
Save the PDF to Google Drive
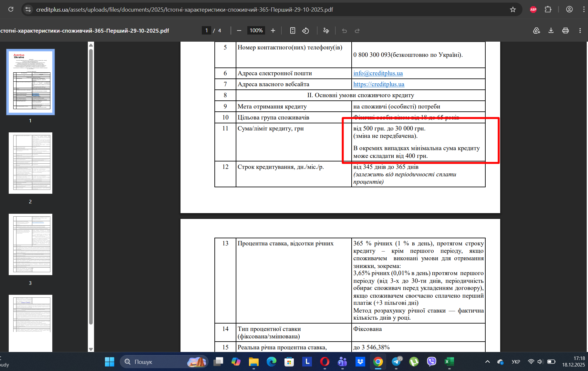(x=536, y=31)
